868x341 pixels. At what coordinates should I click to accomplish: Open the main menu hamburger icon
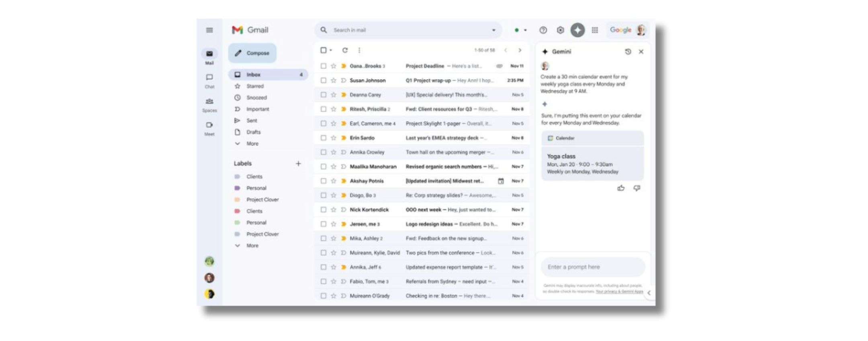pos(209,30)
